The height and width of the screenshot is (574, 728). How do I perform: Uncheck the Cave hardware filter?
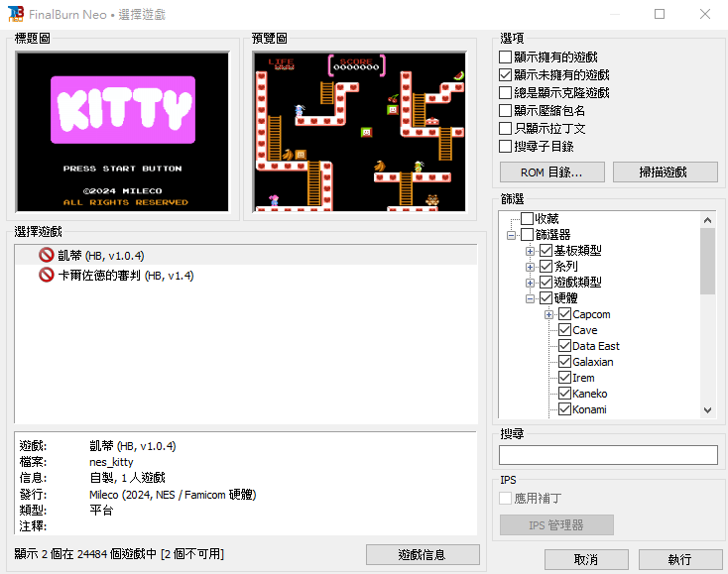point(564,330)
